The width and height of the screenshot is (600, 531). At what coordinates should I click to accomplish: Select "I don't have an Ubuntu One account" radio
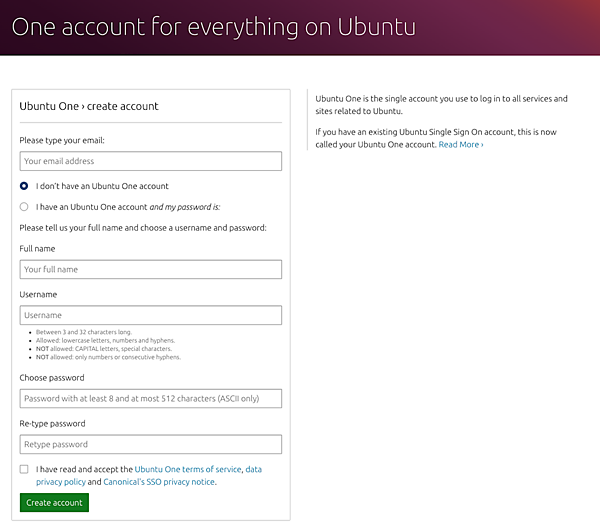pos(24,186)
